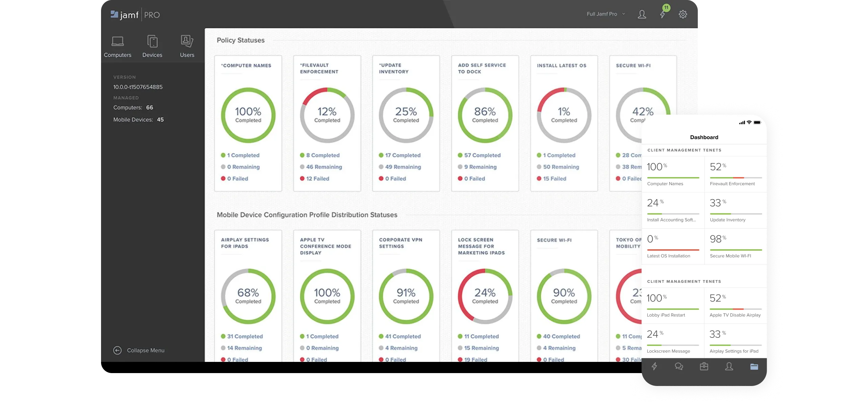Select the Devices icon in the sidebar
The width and height of the screenshot is (868, 407).
point(153,46)
